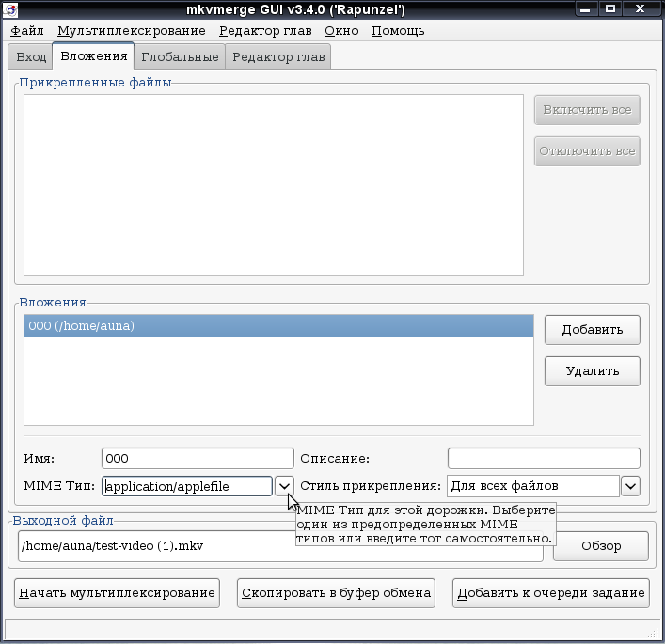Viewport: 665px width, 644px height.
Task: Click the Обзор button for output file
Action: click(601, 546)
